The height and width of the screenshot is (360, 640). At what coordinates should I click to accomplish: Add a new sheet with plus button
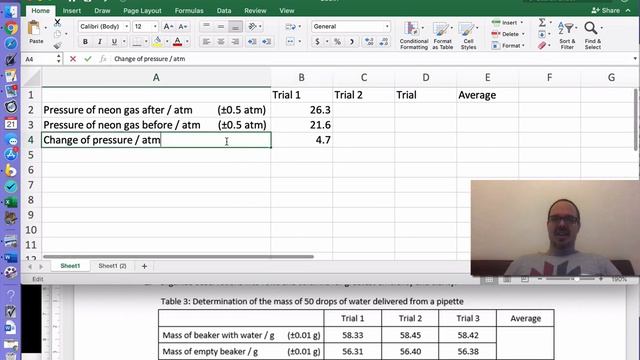click(144, 266)
